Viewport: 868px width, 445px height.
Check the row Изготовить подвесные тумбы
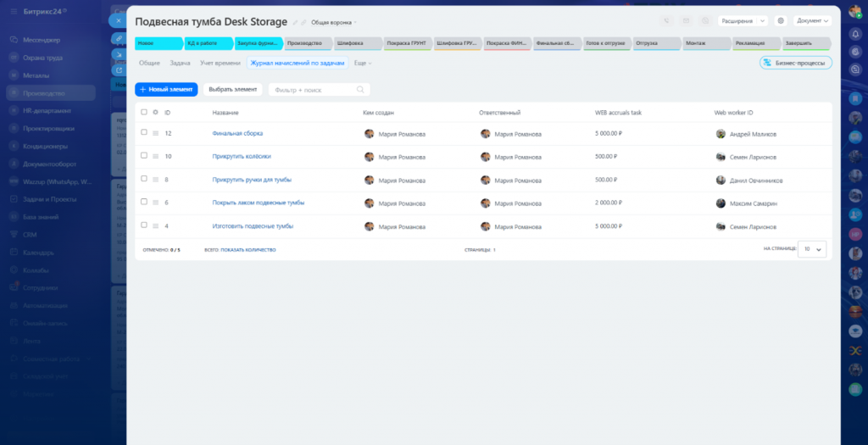[x=144, y=225]
